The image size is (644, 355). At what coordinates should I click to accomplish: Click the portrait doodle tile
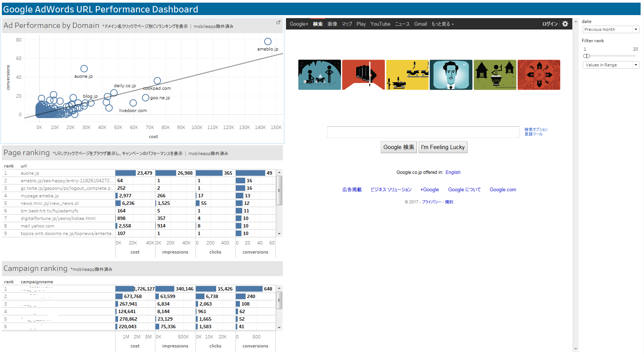coord(451,75)
